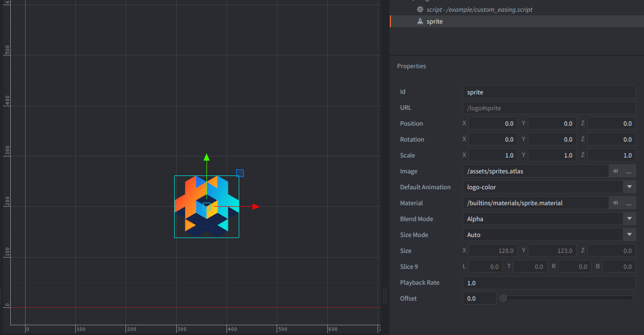644x335 pixels.
Task: Click the Default Animation label
Action: click(425, 187)
